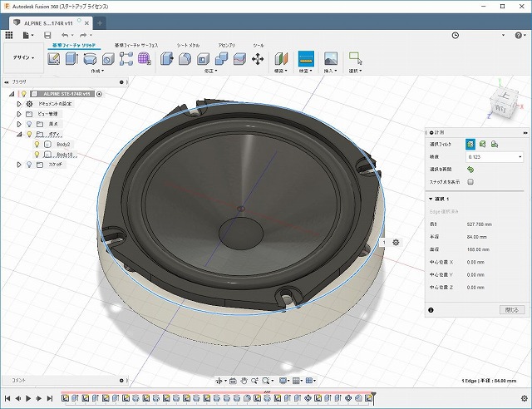The width and height of the screenshot is (532, 409).
Task: Toggle visibility bulb of スケッチ folder
Action: (x=29, y=165)
